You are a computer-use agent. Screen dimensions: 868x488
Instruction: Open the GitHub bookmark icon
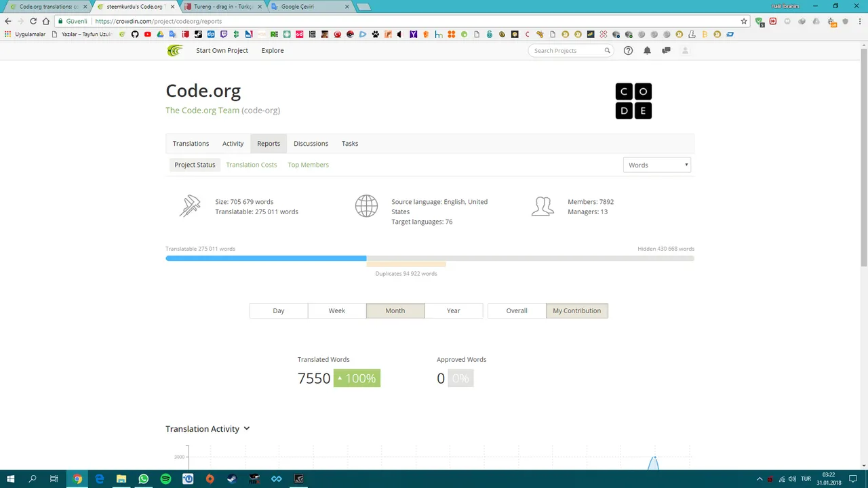pyautogui.click(x=135, y=34)
